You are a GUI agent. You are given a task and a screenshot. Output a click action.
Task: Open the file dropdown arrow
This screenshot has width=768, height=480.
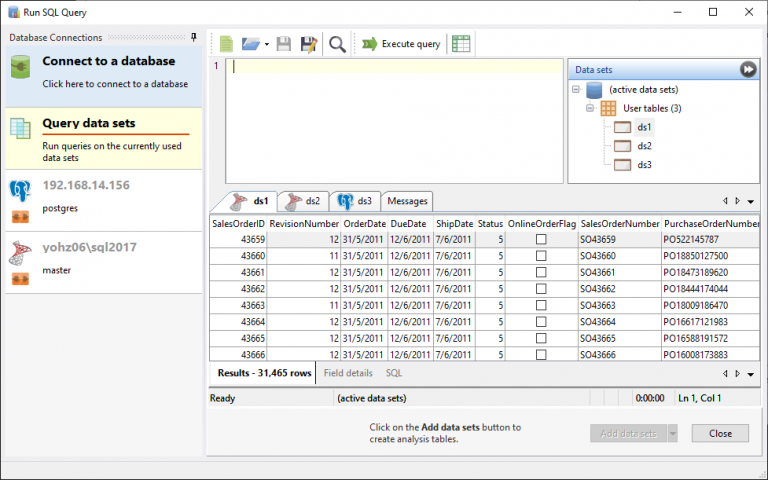266,44
